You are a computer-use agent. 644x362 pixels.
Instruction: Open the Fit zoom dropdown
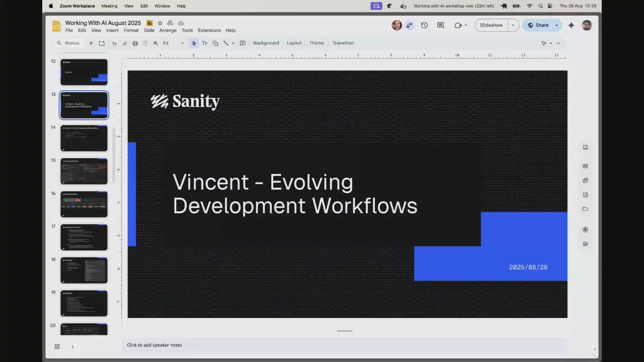coord(173,43)
